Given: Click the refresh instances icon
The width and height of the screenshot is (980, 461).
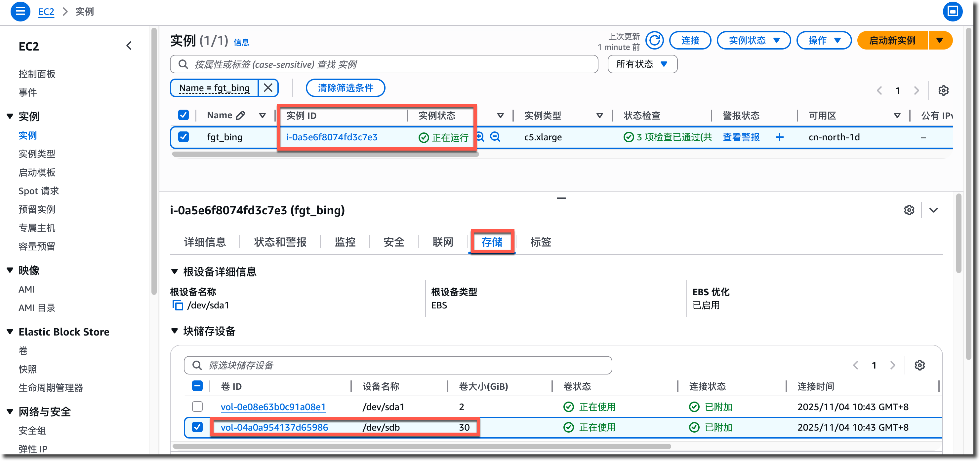Looking at the screenshot, I should coord(654,40).
